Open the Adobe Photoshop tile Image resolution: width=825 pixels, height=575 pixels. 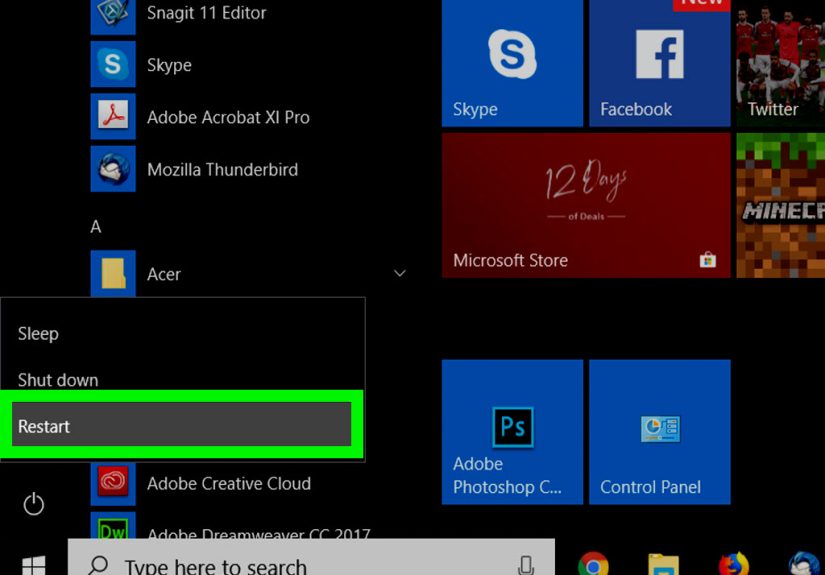coord(512,432)
